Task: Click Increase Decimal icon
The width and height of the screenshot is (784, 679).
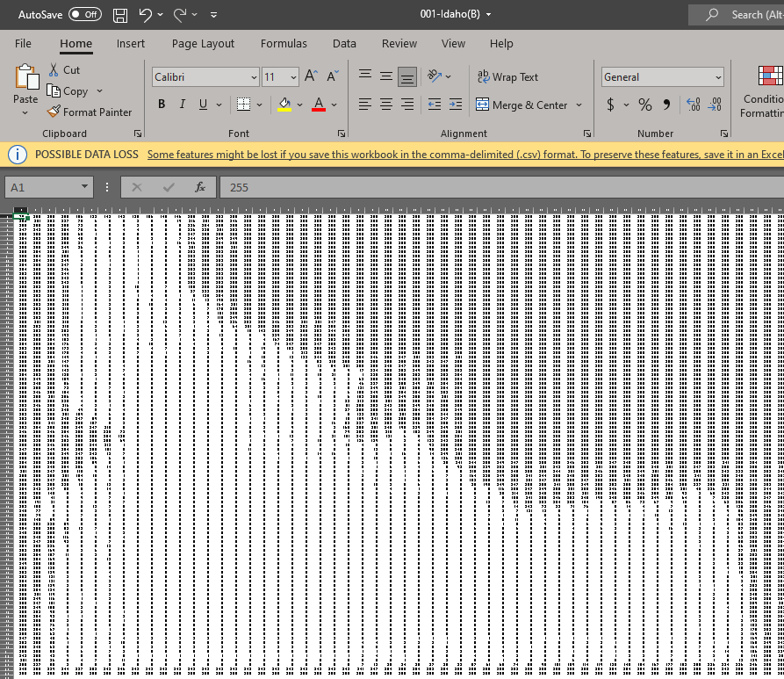Action: 694,105
